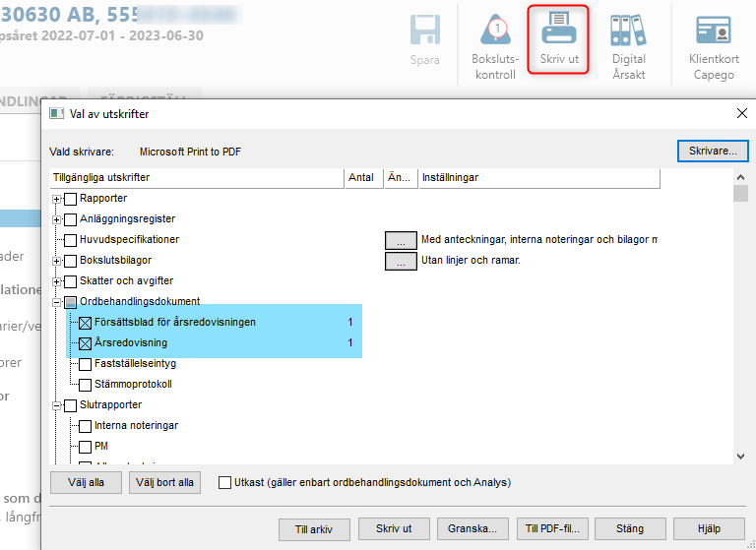Click the Granska... button
The height and width of the screenshot is (550, 756).
tap(472, 528)
